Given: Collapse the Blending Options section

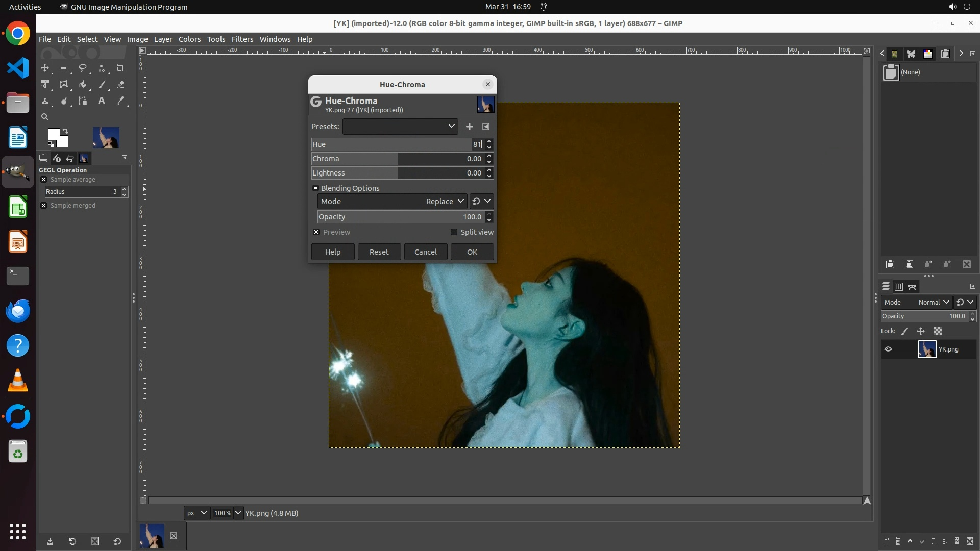Looking at the screenshot, I should [x=315, y=188].
